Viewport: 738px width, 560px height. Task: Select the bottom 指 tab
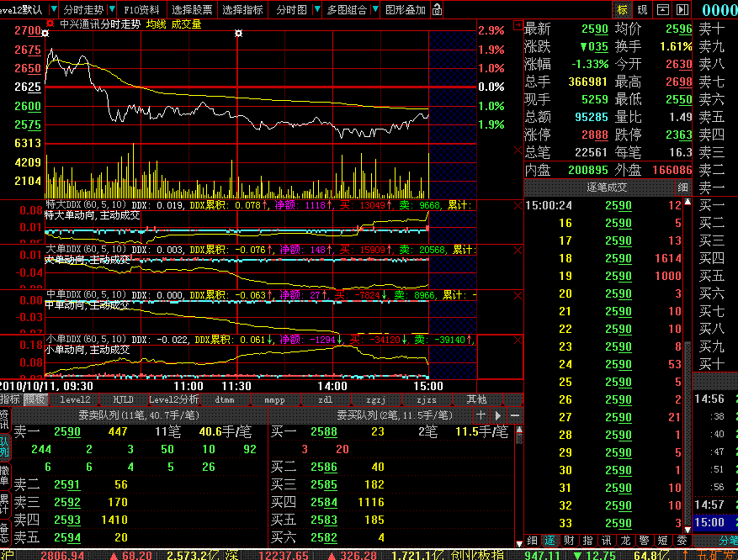pos(588,541)
